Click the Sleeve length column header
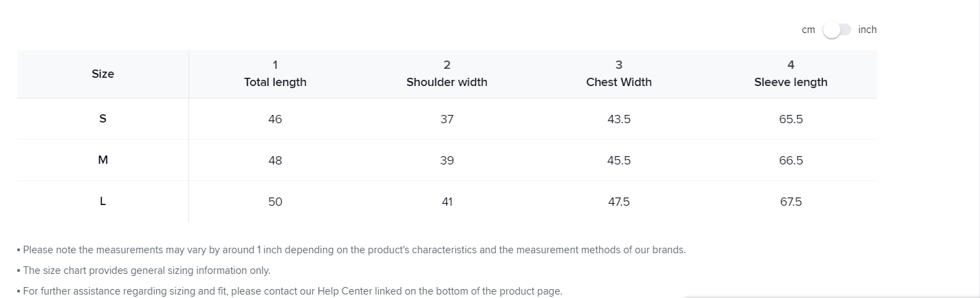 pos(790,81)
